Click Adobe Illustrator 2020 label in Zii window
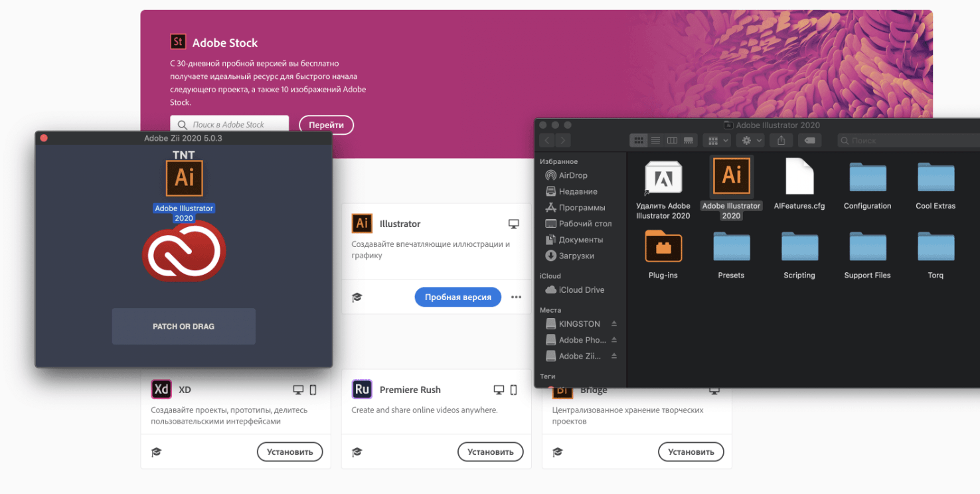 (184, 213)
